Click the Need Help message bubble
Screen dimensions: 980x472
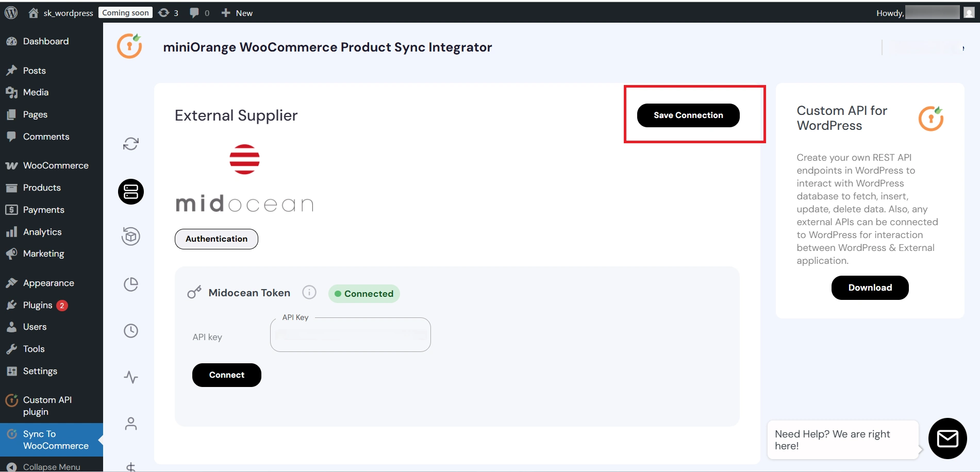(843, 440)
